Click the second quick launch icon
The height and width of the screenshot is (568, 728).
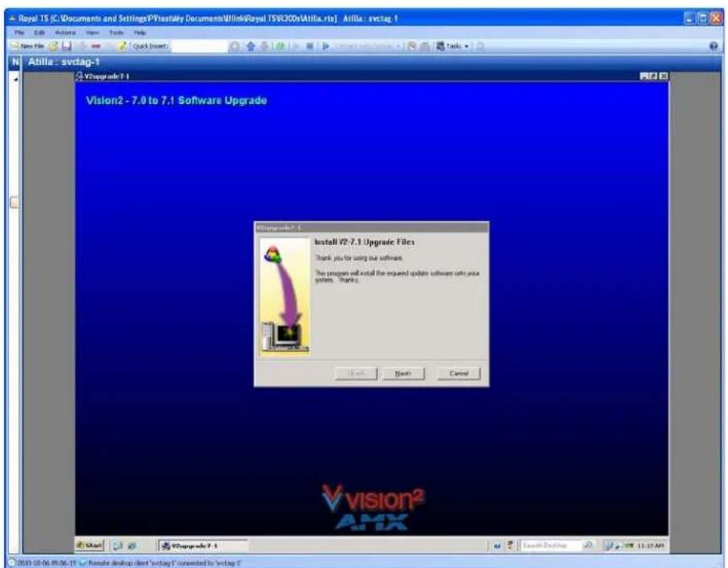[132, 546]
